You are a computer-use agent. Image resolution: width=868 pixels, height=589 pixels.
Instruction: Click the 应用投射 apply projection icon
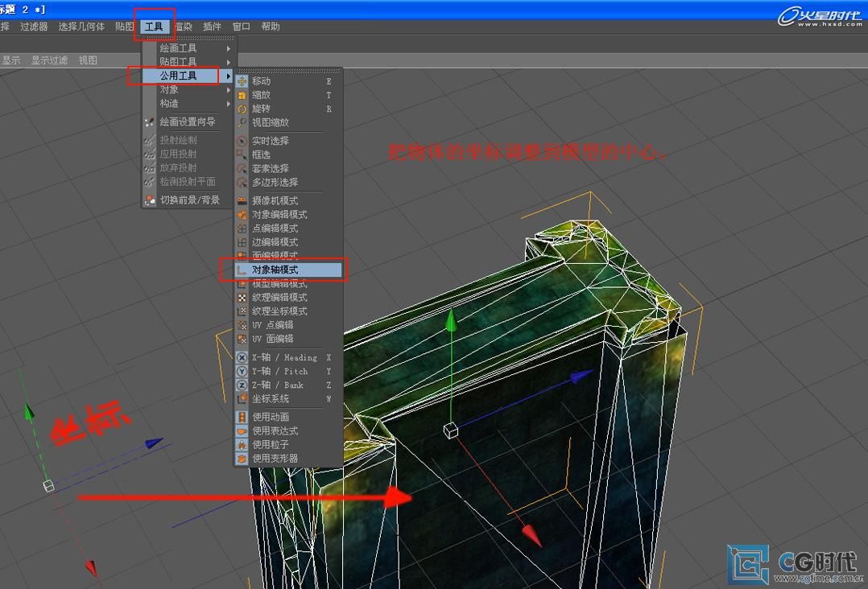pos(150,154)
